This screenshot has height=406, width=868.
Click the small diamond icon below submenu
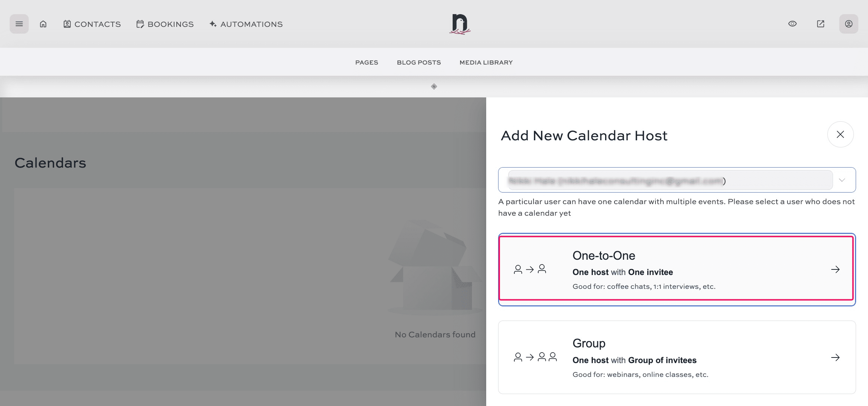click(x=434, y=87)
